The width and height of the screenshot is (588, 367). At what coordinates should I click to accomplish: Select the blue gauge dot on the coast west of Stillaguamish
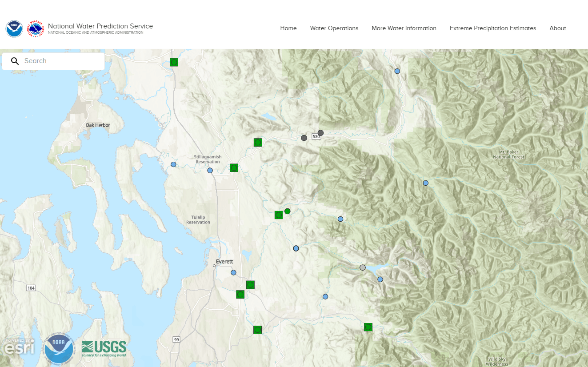point(173,164)
